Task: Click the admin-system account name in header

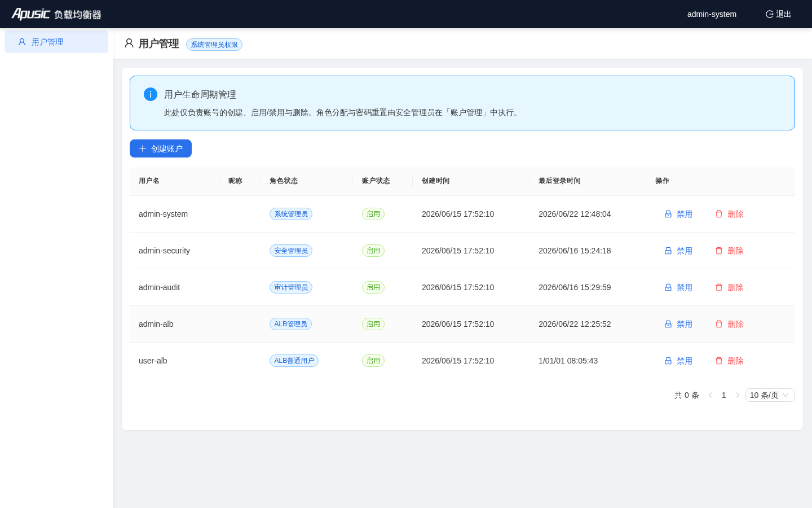Action: (x=712, y=14)
